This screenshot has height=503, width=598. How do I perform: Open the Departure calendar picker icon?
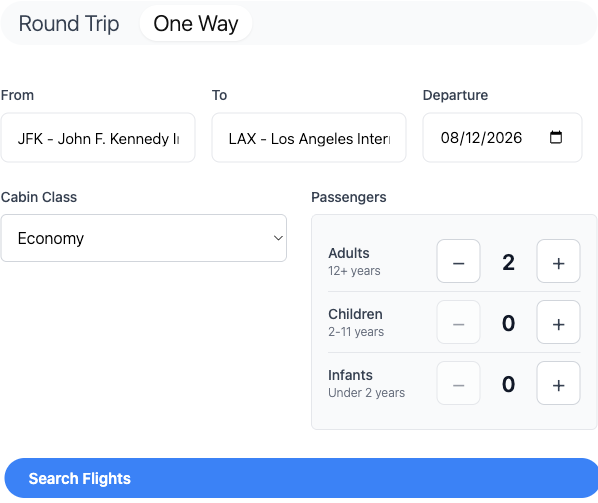tap(556, 137)
